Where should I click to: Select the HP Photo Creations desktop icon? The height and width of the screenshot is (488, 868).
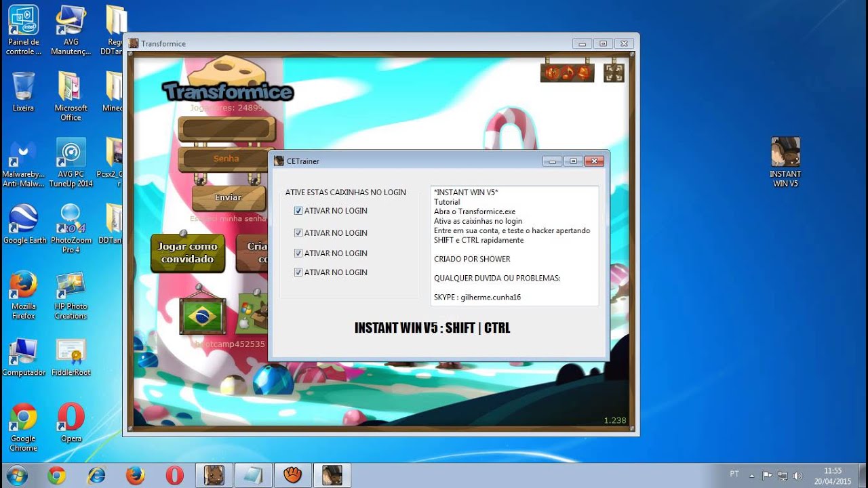point(71,295)
